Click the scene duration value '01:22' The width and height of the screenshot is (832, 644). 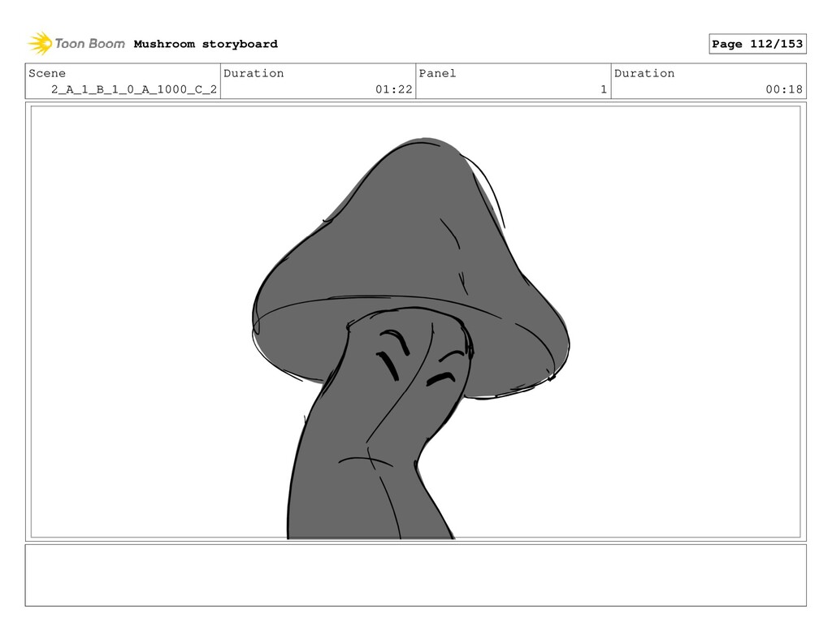pos(394,89)
